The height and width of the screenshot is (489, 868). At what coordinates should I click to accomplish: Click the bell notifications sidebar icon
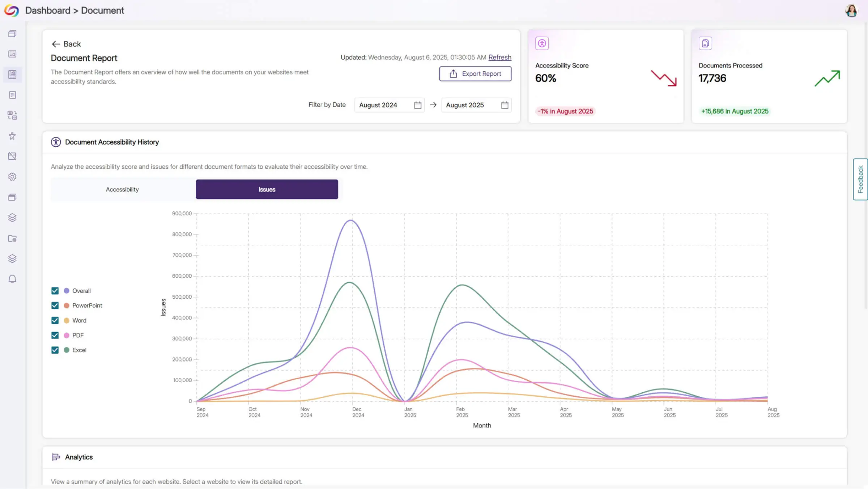12,279
